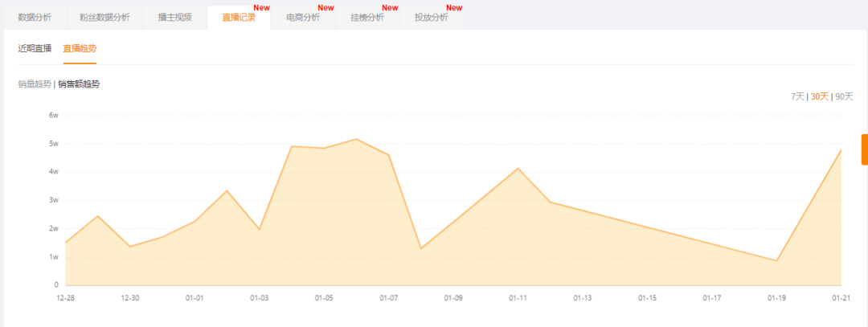Set time range to 30天
This screenshot has width=868, height=327.
819,96
